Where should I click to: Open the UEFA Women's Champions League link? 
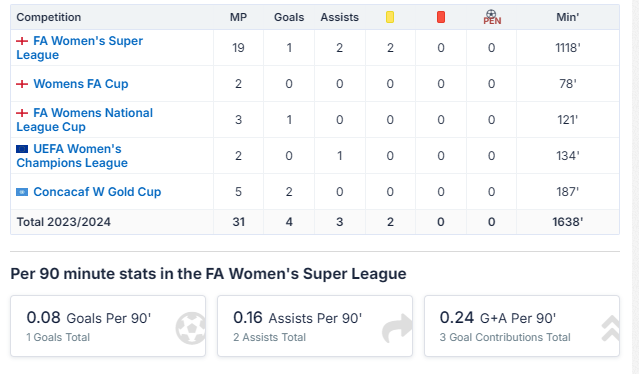72,156
